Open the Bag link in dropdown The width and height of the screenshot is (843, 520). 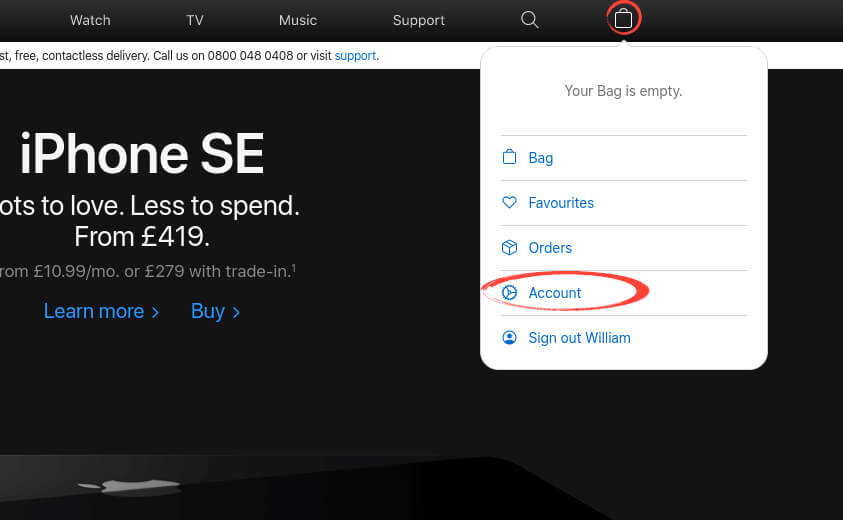(x=541, y=158)
